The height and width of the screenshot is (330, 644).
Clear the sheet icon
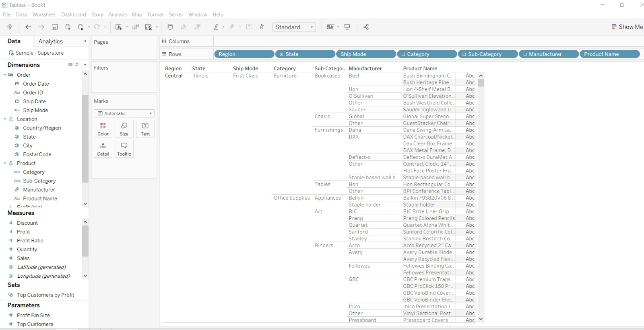[149, 27]
